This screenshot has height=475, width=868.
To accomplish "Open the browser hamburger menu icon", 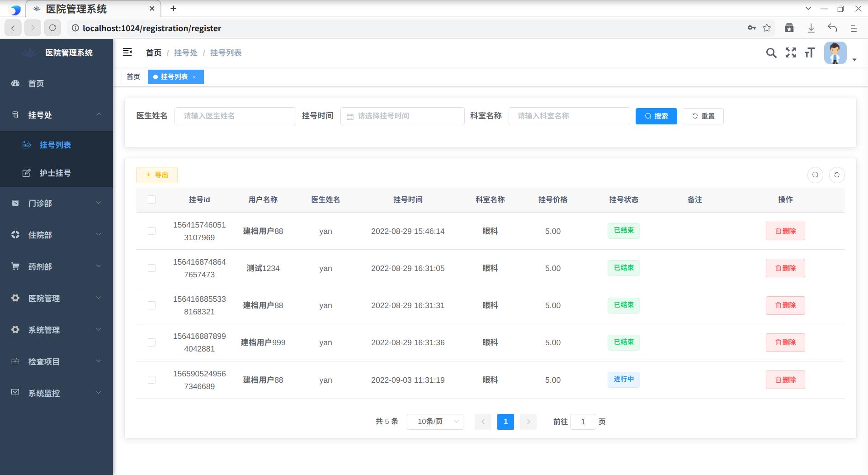I will click(854, 28).
